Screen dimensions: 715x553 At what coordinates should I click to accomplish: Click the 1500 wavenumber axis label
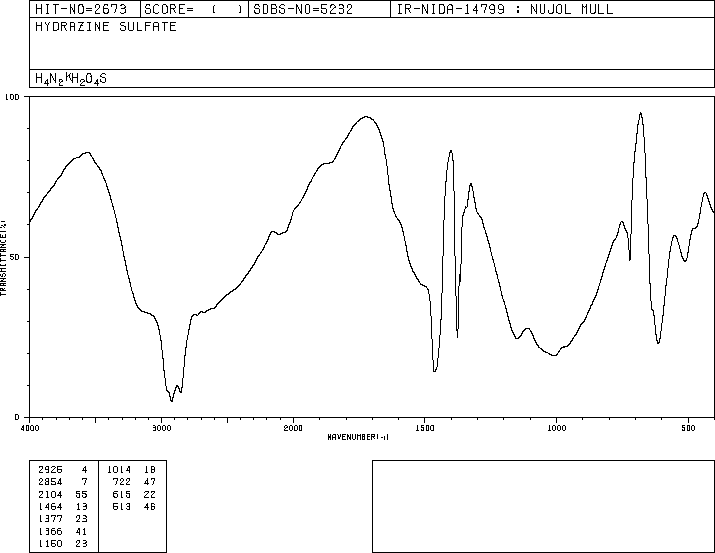click(x=425, y=428)
